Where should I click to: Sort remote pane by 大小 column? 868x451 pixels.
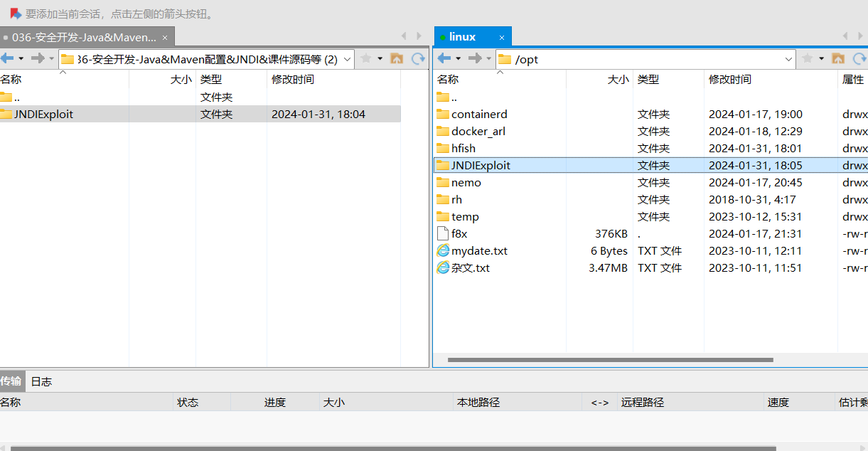click(x=599, y=79)
